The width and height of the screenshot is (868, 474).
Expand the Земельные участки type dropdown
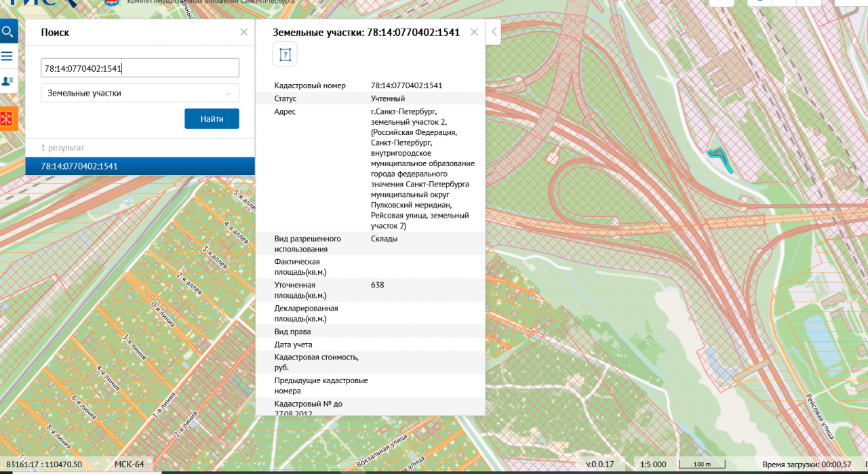(140, 93)
